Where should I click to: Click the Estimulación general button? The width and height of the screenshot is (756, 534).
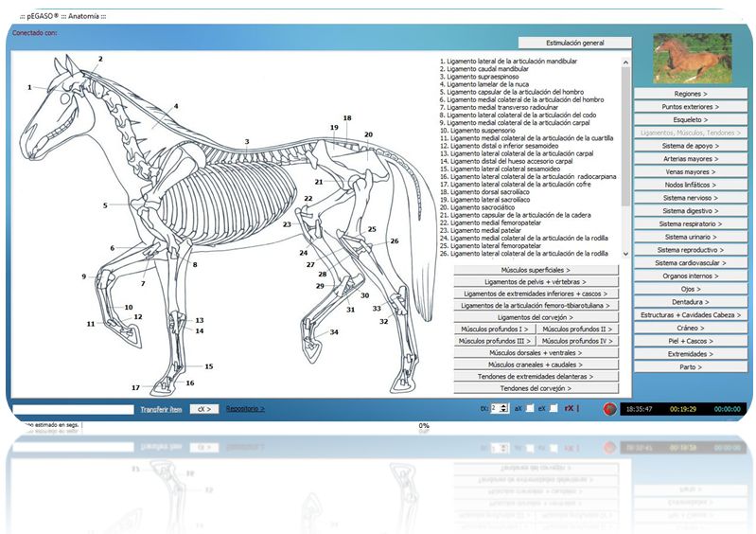(574, 43)
